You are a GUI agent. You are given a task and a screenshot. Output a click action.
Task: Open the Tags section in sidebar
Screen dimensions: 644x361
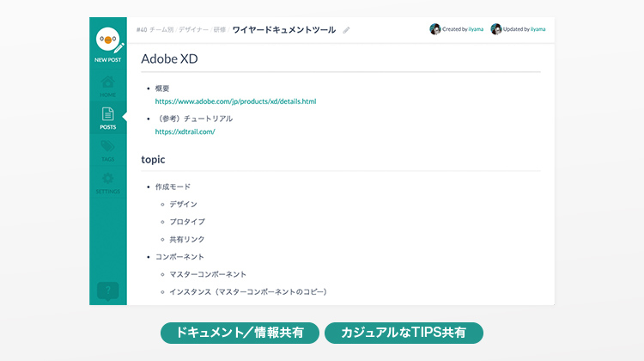click(108, 151)
